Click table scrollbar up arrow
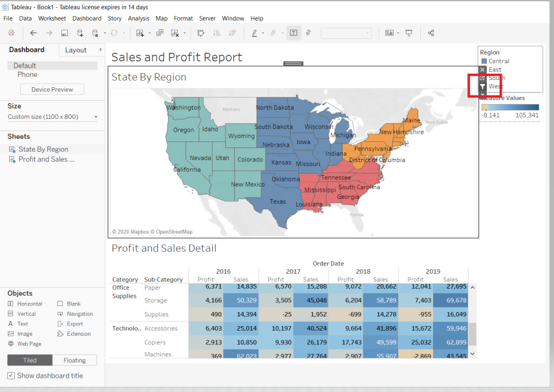Image resolution: width=554 pixels, height=392 pixels. coord(473,287)
